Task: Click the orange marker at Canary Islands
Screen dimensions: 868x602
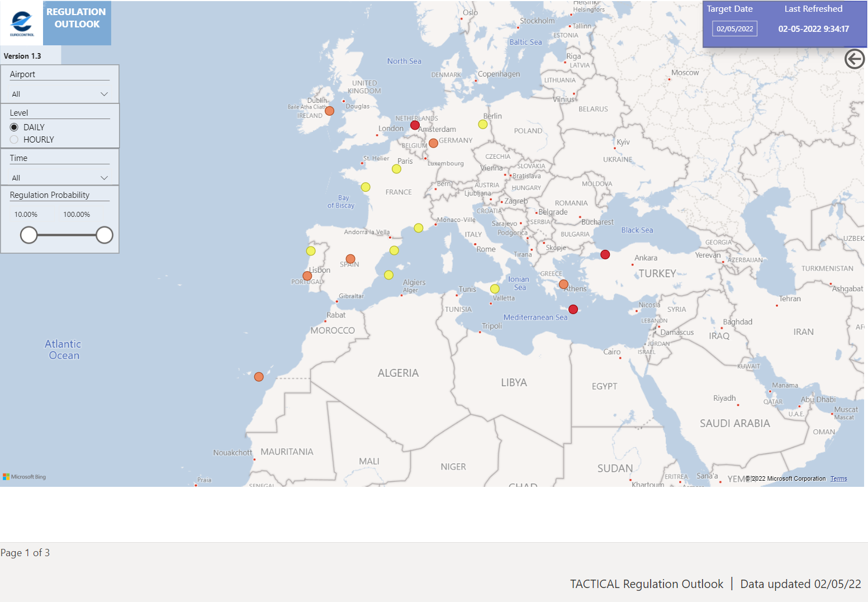Action: point(259,377)
